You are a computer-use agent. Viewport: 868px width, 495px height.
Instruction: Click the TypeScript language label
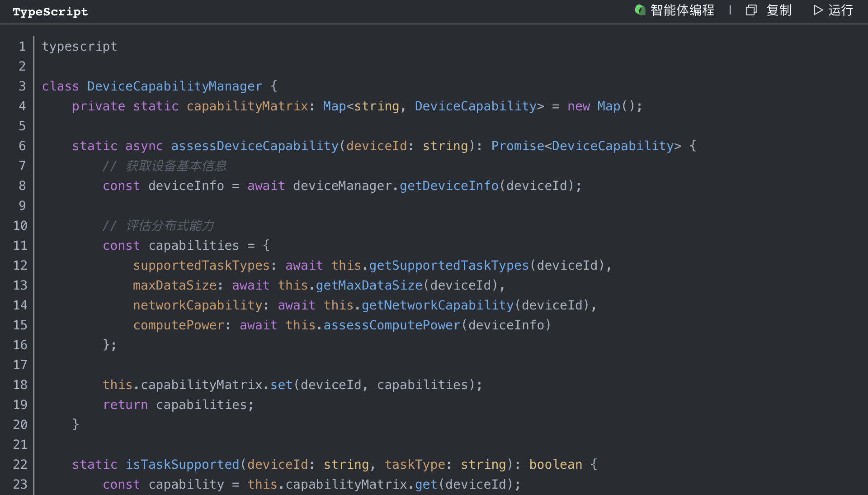point(50,12)
